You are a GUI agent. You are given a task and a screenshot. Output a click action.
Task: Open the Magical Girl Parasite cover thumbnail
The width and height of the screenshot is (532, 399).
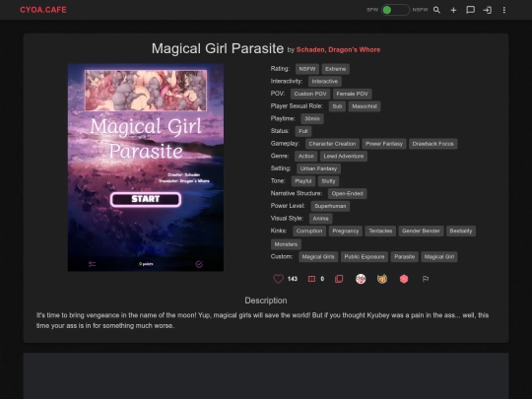pyautogui.click(x=146, y=167)
